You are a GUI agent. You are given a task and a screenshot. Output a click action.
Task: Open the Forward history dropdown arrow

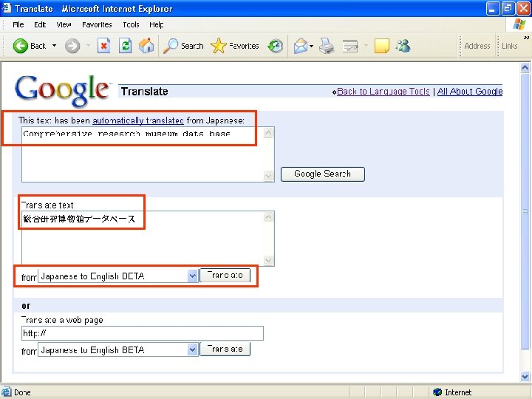tap(88, 46)
